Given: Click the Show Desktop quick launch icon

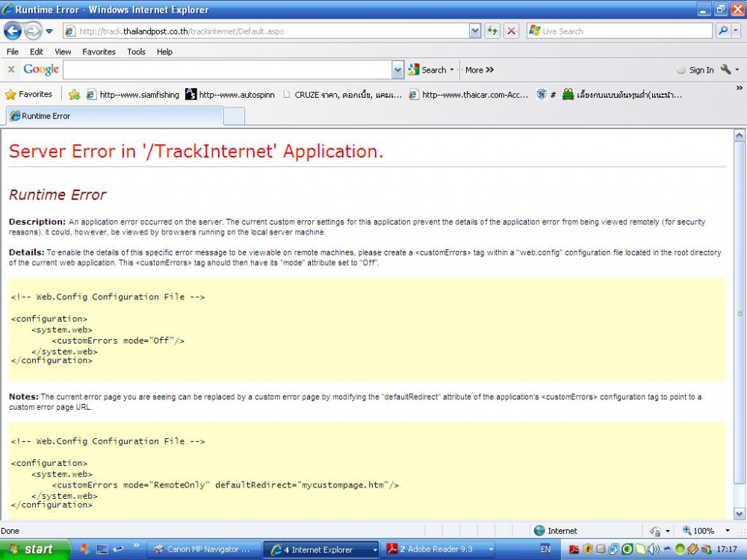Looking at the screenshot, I should coord(102,550).
